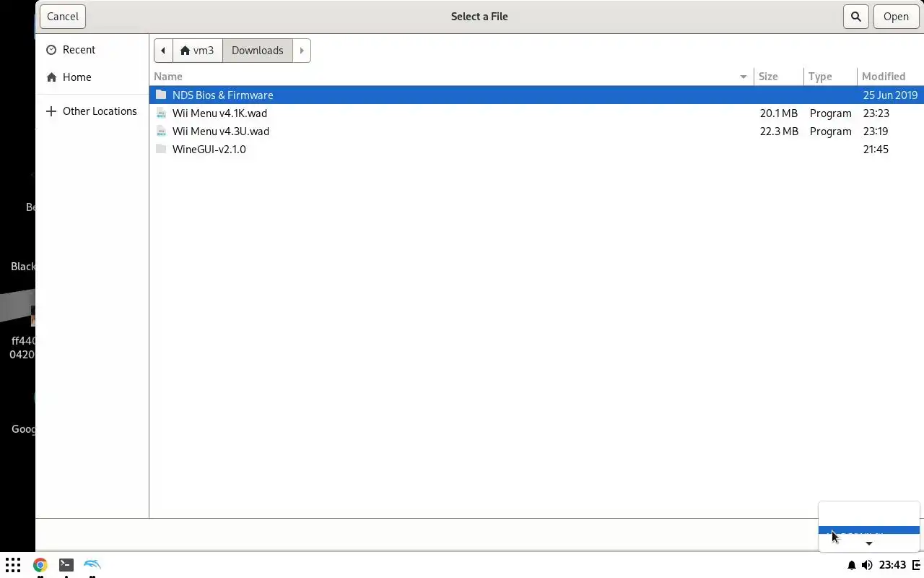Click the NDS Bios & Firmware folder icon
The image size is (924, 578).
(161, 95)
